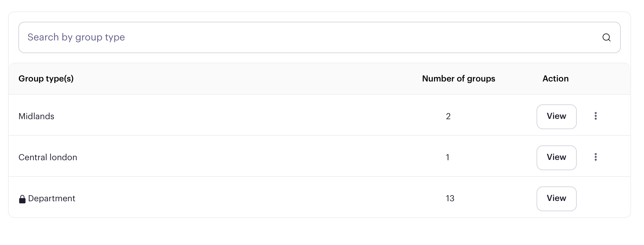Click the lock icon beside Department

tap(22, 199)
